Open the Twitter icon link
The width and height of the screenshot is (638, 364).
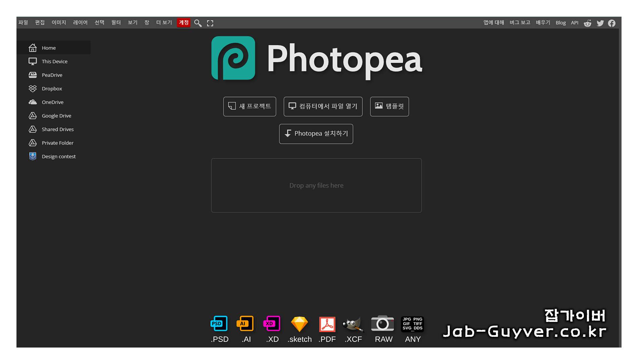point(600,23)
